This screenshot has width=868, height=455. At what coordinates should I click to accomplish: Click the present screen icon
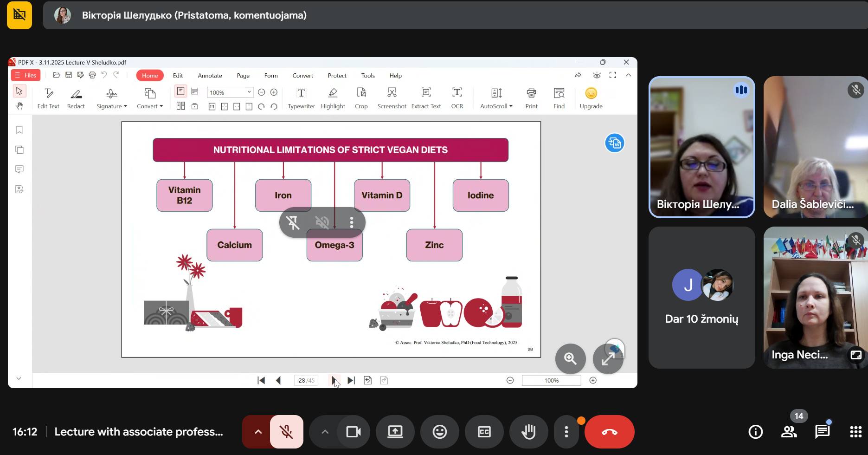coord(395,432)
